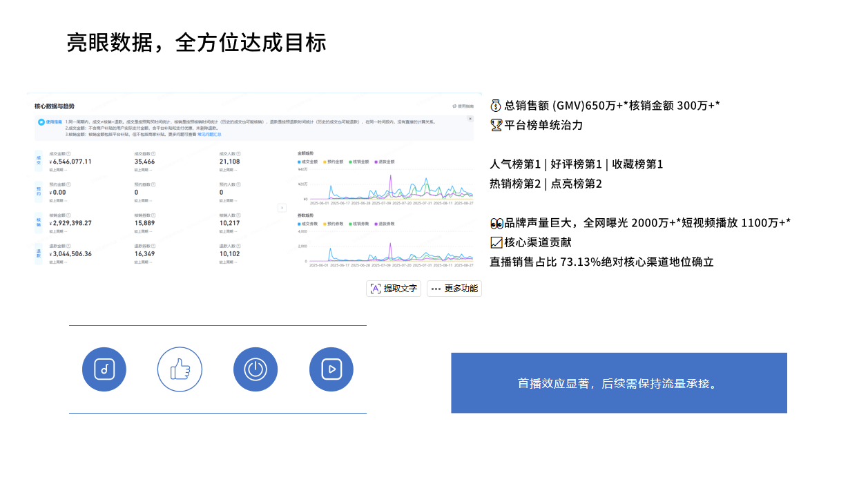Click the 直播销售占比 73.13% line
Viewport: 868px width, 484px height.
(x=602, y=262)
